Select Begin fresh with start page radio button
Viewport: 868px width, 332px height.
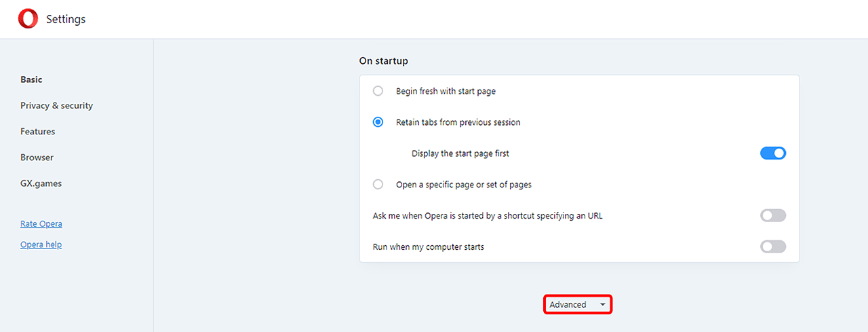click(378, 91)
